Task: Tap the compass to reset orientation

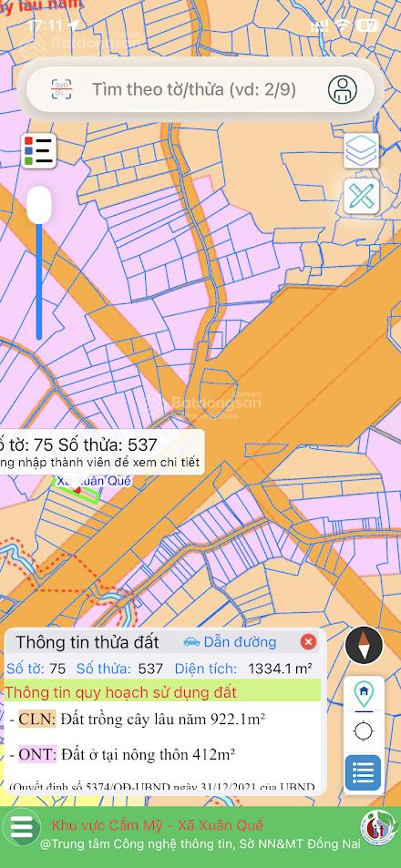Action: pyautogui.click(x=364, y=646)
